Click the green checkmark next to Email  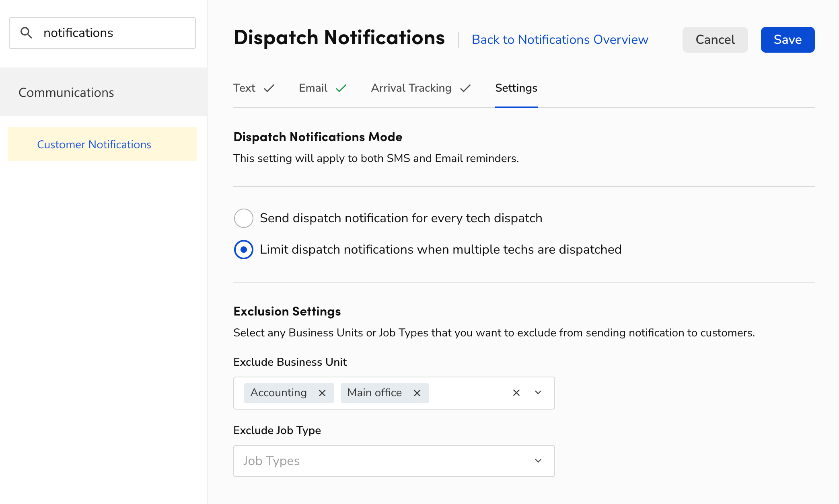(x=341, y=88)
